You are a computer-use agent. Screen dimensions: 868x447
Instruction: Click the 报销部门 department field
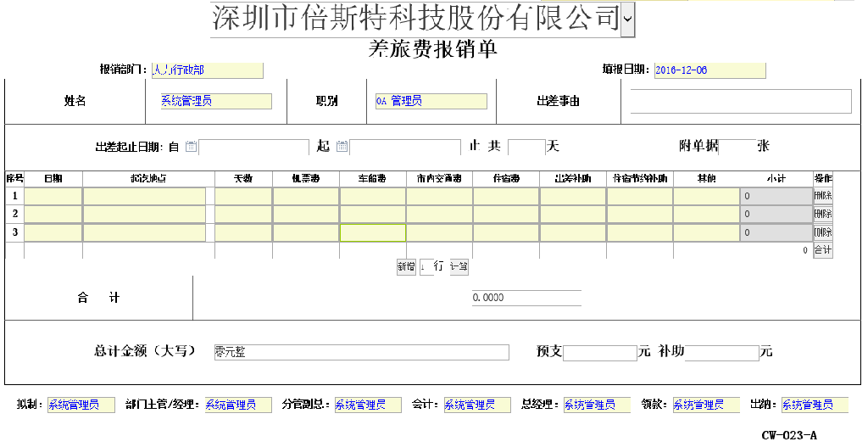coord(207,70)
